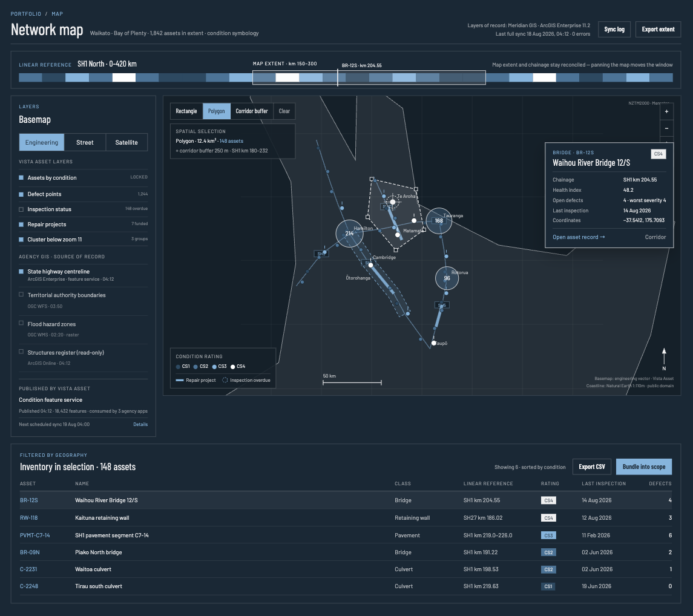Screen dimensions: 693x616
Task: Zoom in with the map plus button
Action: coord(666,111)
